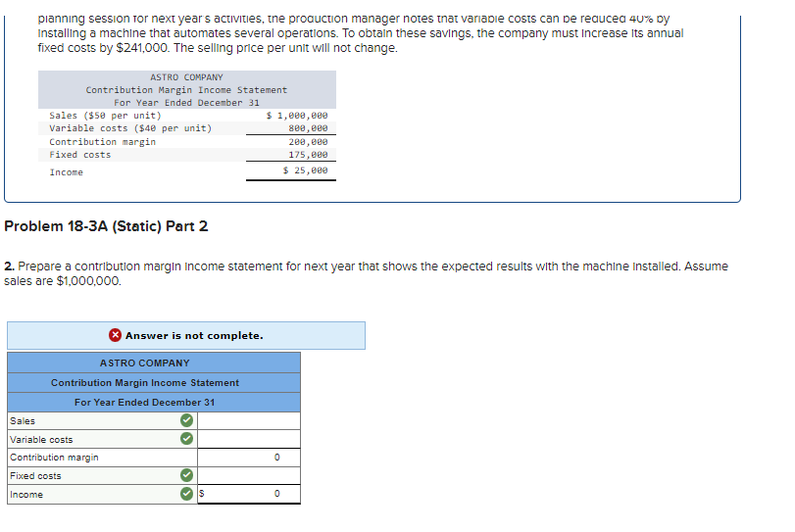Image resolution: width=795 pixels, height=532 pixels.
Task: Click the blue ASTRO COMPANY answer table header
Action: tap(154, 363)
